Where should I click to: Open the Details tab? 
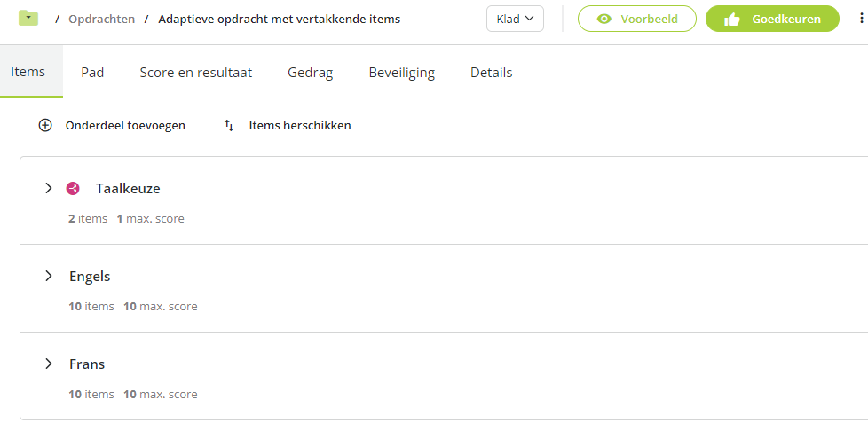[x=492, y=73]
